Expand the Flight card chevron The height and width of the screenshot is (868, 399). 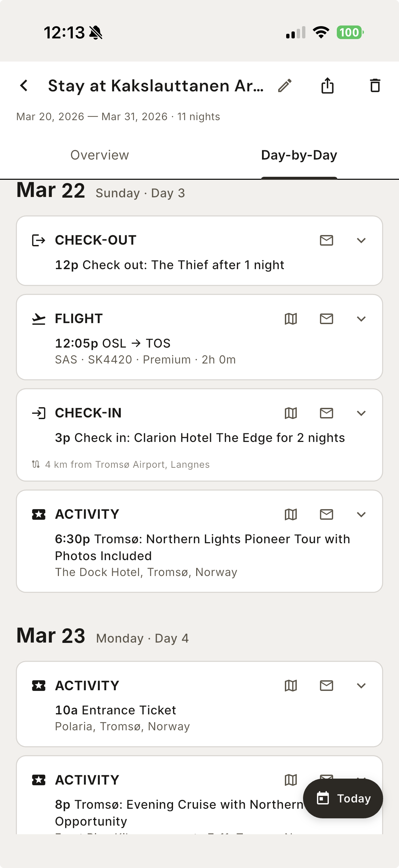(x=361, y=319)
